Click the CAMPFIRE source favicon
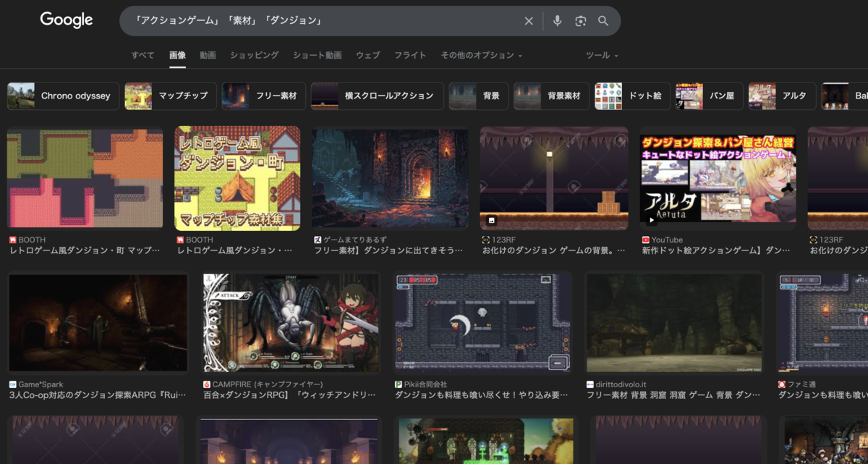The height and width of the screenshot is (464, 868). point(206,384)
